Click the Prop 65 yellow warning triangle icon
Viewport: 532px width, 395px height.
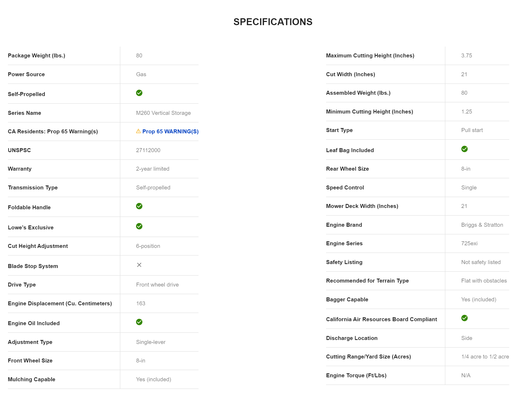(138, 131)
